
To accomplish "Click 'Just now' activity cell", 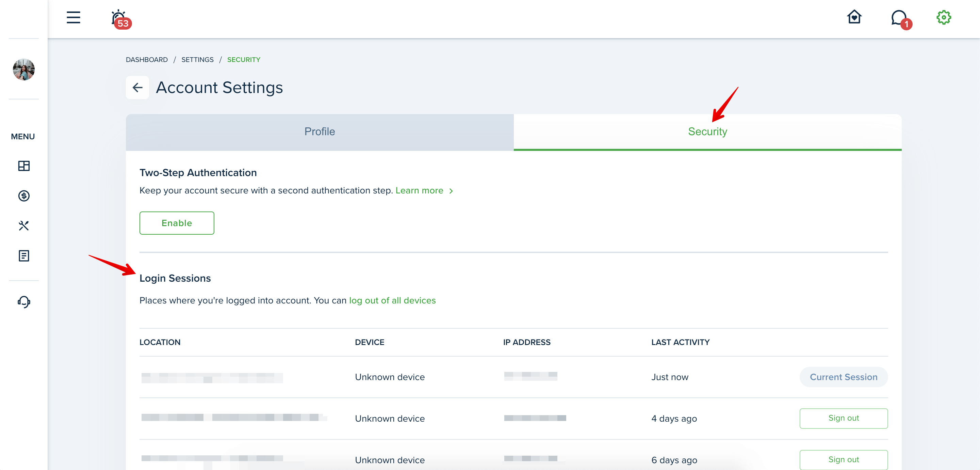I will click(x=670, y=377).
